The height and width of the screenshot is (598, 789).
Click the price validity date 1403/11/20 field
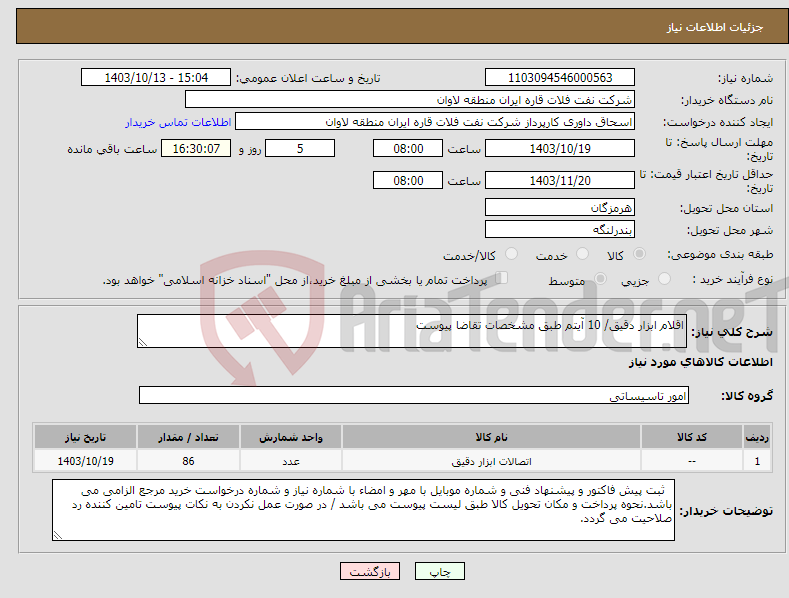560,180
